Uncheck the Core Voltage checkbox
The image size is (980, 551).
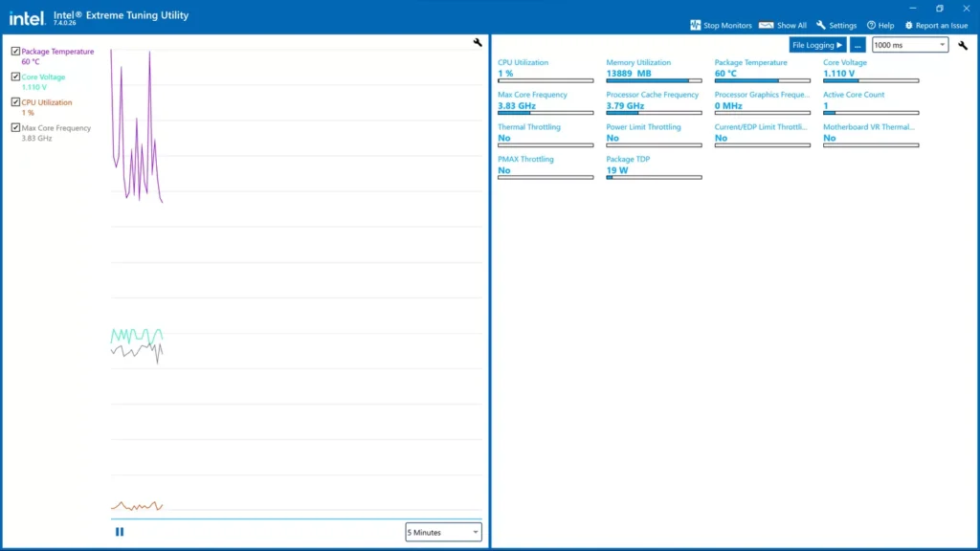pyautogui.click(x=15, y=77)
